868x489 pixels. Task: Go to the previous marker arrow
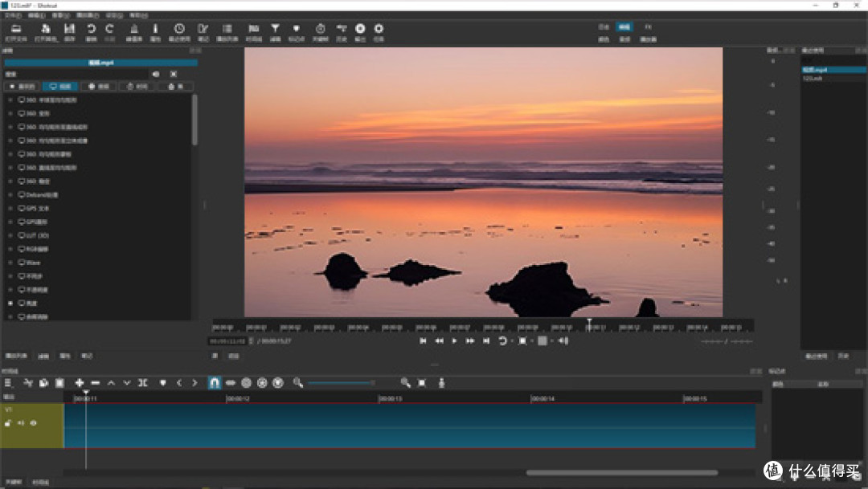[178, 383]
